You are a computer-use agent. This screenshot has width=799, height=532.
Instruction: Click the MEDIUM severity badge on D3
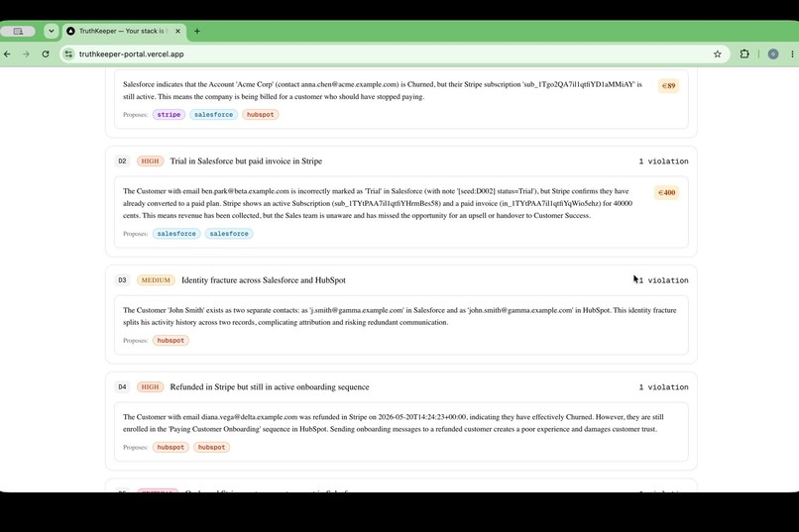156,280
